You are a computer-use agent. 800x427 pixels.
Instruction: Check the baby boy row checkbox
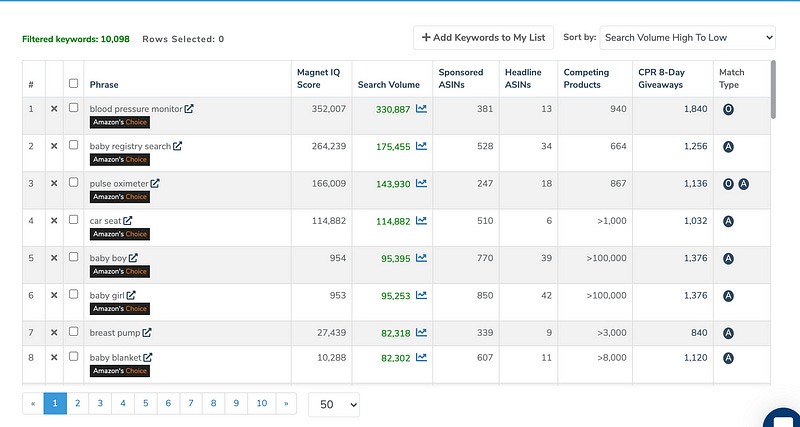click(x=73, y=257)
